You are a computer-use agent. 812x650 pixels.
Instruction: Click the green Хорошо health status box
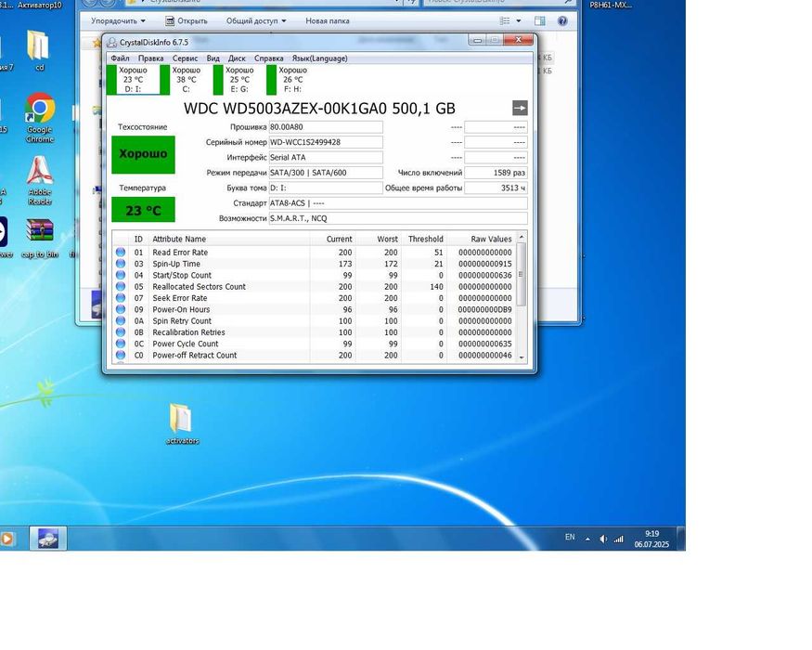[144, 154]
